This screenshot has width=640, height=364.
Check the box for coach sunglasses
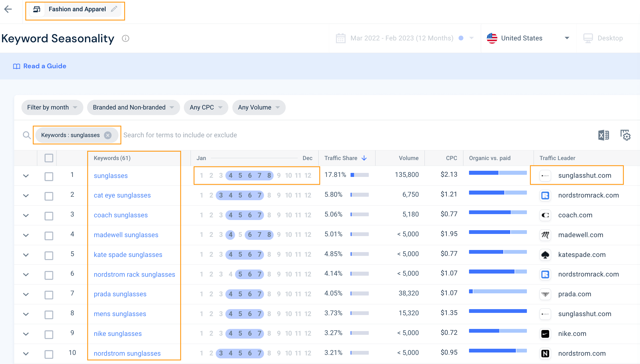[49, 216]
